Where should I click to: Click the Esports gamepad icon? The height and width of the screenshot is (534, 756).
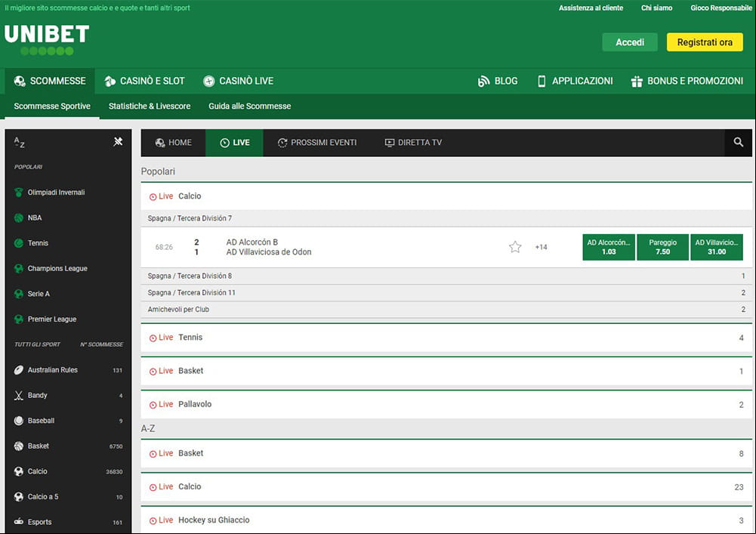[x=19, y=521]
